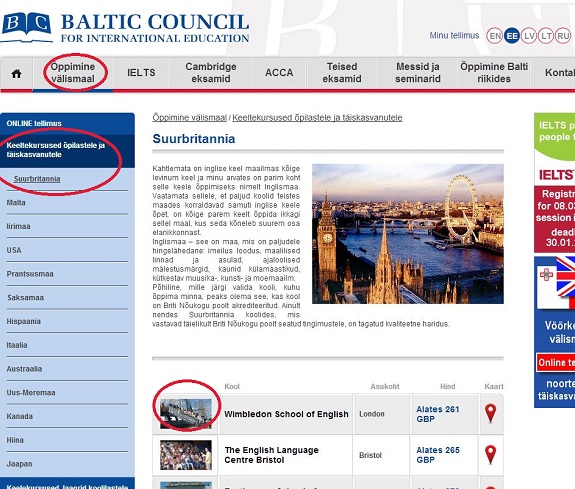575x489 pixels.
Task: Click price Alates 265 GBP
Action: tap(438, 455)
